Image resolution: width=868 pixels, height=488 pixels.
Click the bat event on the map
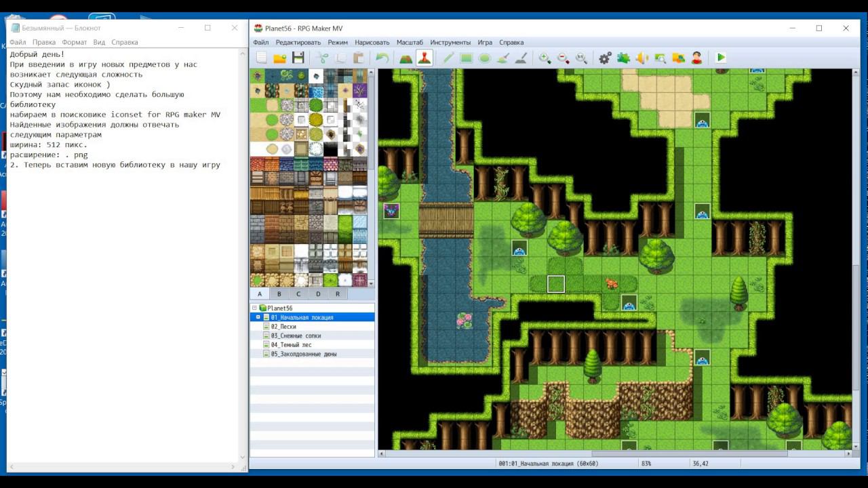coord(391,211)
